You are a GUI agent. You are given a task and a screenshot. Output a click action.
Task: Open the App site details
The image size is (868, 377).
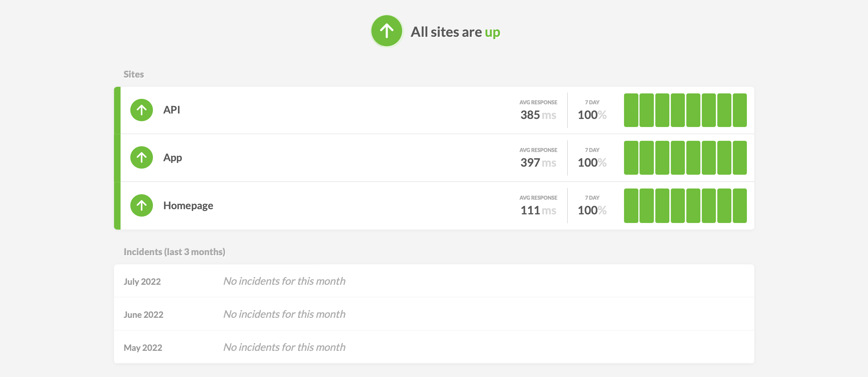(x=173, y=157)
